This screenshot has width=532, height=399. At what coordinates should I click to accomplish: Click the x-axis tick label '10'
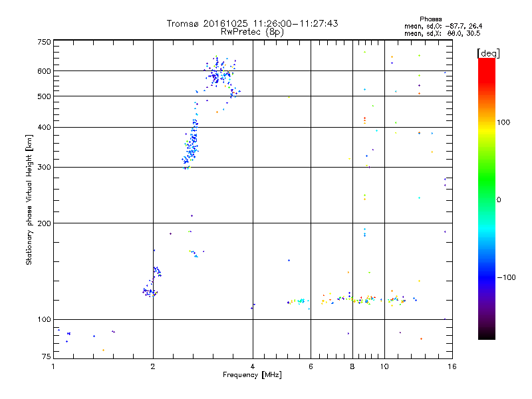[x=384, y=366]
